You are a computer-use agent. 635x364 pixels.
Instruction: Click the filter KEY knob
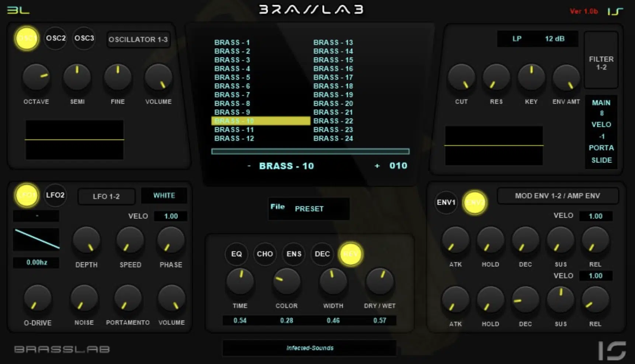pyautogui.click(x=531, y=78)
